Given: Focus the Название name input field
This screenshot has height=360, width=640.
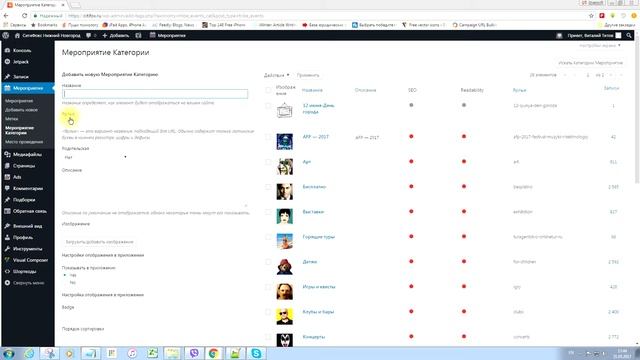Looking at the screenshot, I should [x=155, y=94].
